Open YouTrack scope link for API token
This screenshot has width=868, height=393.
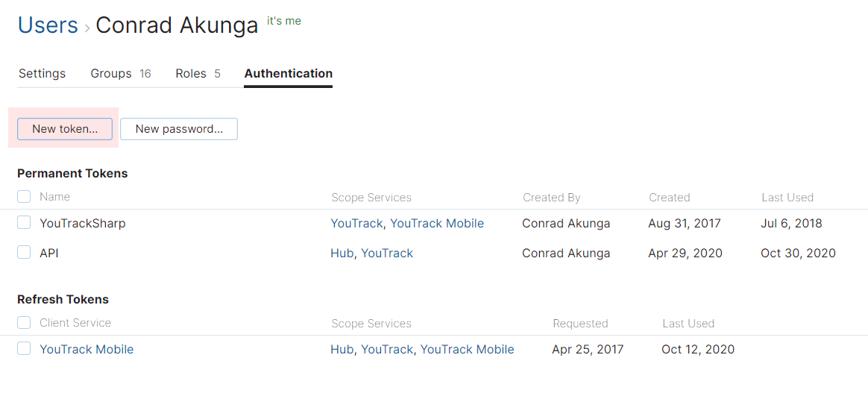pyautogui.click(x=387, y=253)
